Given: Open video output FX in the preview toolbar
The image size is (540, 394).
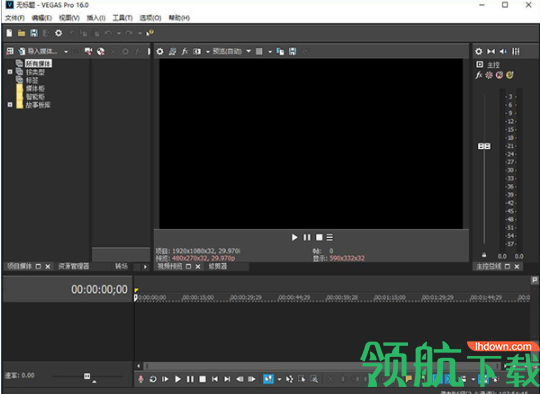Looking at the screenshot, I should coord(185,52).
